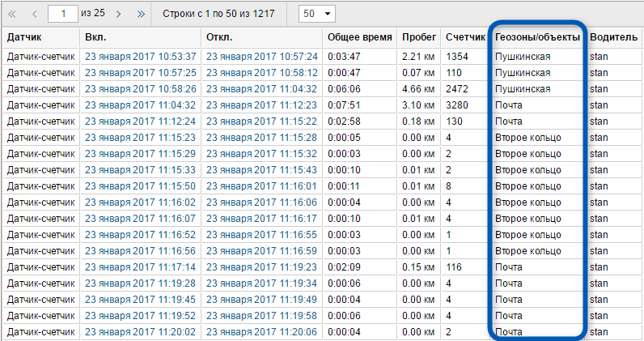Select Второе кольцо geozone in 11:15:23 row
The height and width of the screenshot is (341, 644).
pos(528,138)
